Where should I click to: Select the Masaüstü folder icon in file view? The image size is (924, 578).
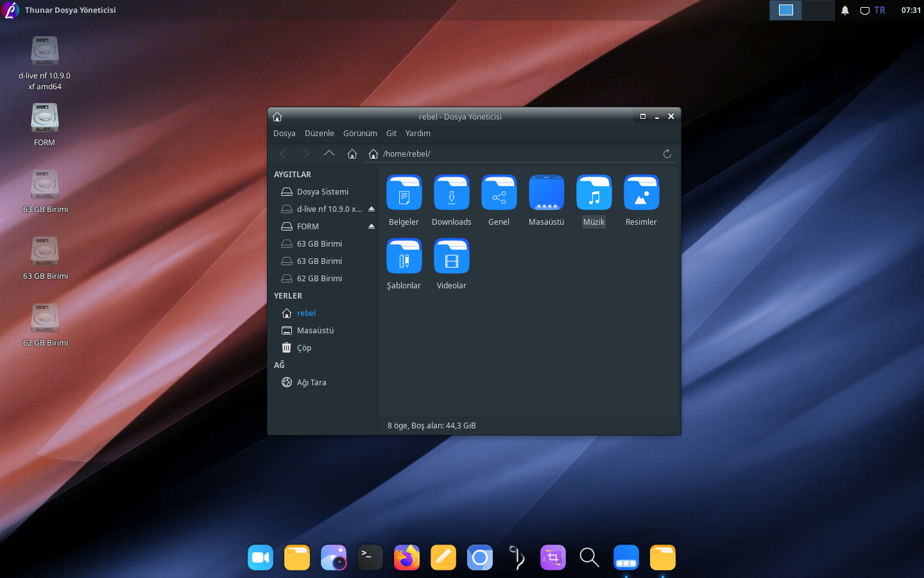click(x=546, y=193)
